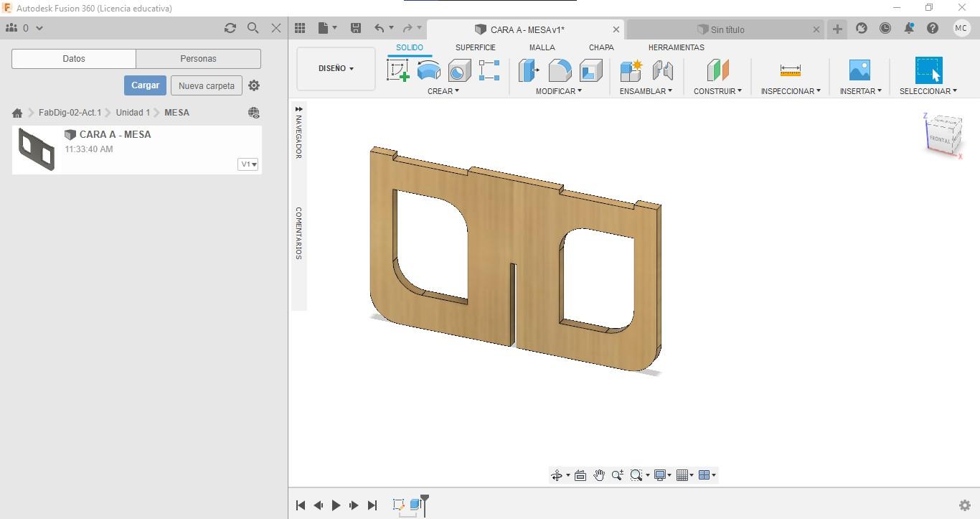Select the Pan hand tool
This screenshot has width=980, height=519.
pos(599,475)
